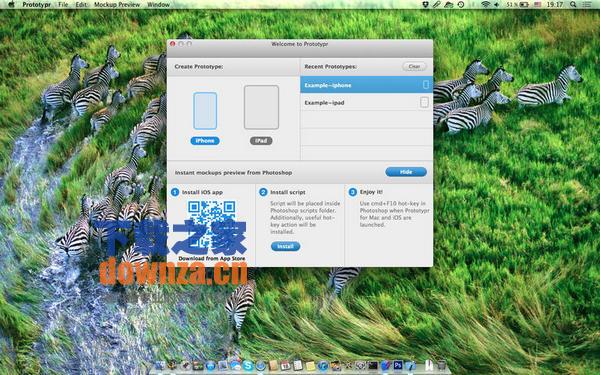Screen dimensions: 600x375
Task: Select the iPhone device thumbnail
Action: pos(205,111)
